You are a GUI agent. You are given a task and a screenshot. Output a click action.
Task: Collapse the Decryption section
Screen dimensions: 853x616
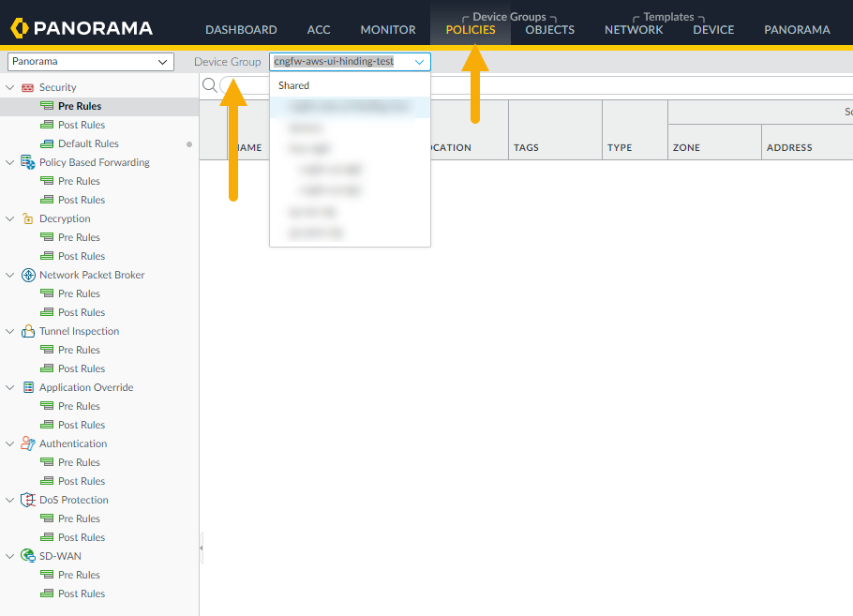9,218
